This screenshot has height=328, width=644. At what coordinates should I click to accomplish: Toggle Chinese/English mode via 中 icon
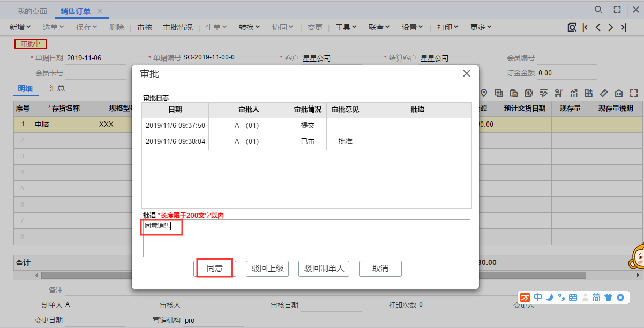click(x=538, y=298)
